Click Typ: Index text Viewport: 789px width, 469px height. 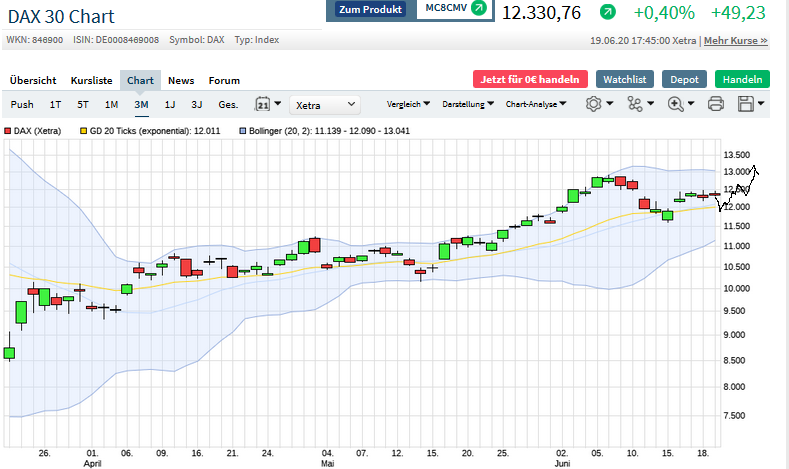(x=257, y=40)
